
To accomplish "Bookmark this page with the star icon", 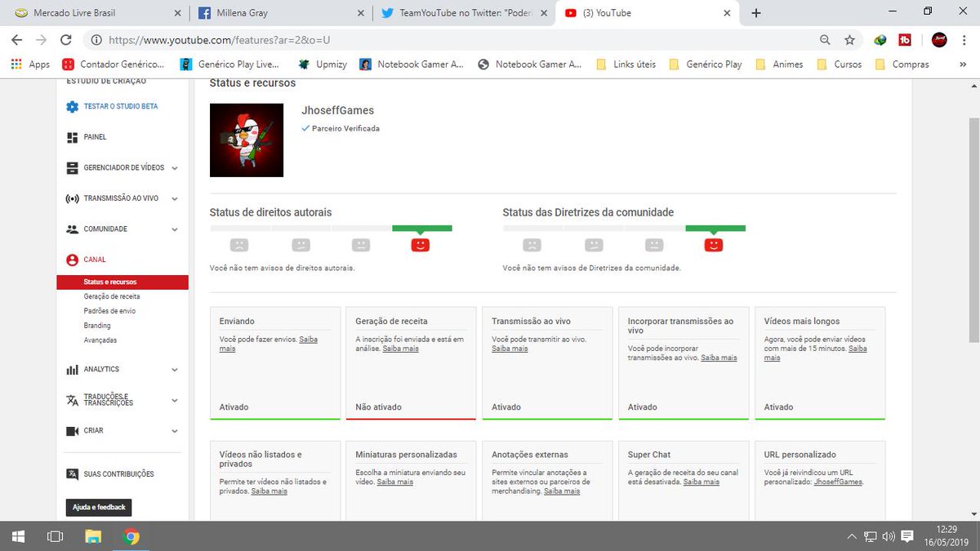I will 849,39.
